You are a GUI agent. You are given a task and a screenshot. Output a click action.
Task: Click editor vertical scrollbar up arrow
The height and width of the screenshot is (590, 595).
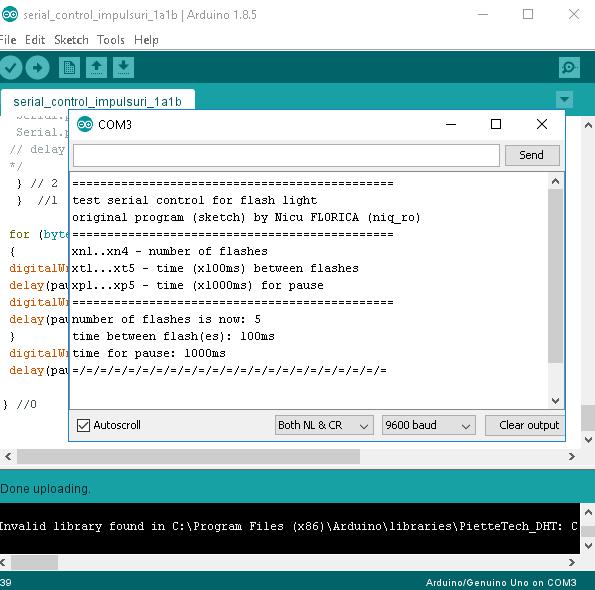[x=588, y=125]
